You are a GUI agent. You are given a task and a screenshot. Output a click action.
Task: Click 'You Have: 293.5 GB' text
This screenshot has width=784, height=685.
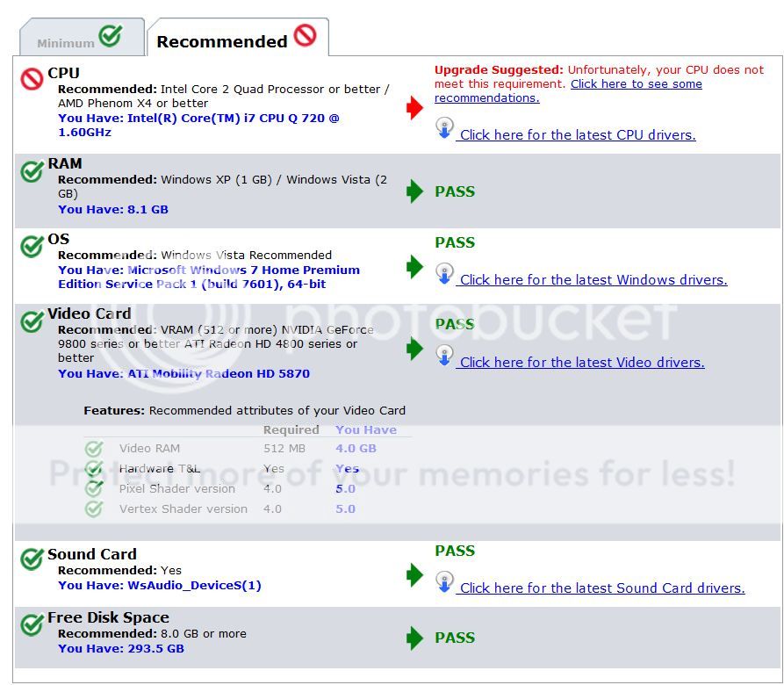coord(121,648)
